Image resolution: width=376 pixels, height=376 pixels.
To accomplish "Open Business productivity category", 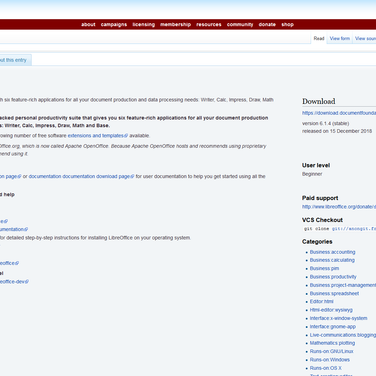I will (333, 277).
